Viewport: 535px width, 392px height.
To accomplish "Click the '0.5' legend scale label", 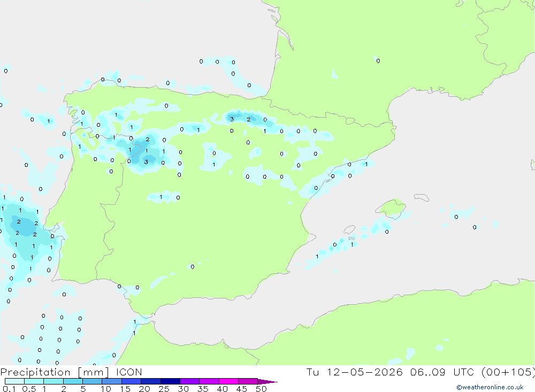I will 29,389.
